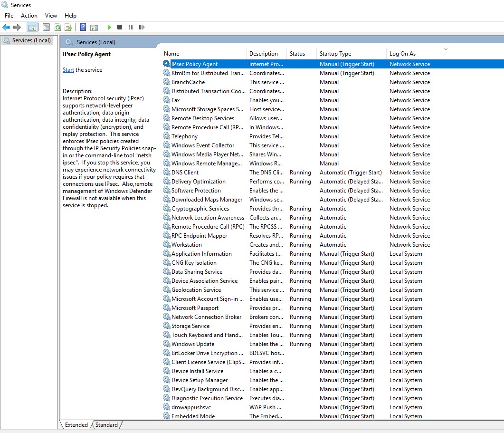Select the BitLocker Drive Encryption service
The width and height of the screenshot is (504, 433).
pos(333,353)
